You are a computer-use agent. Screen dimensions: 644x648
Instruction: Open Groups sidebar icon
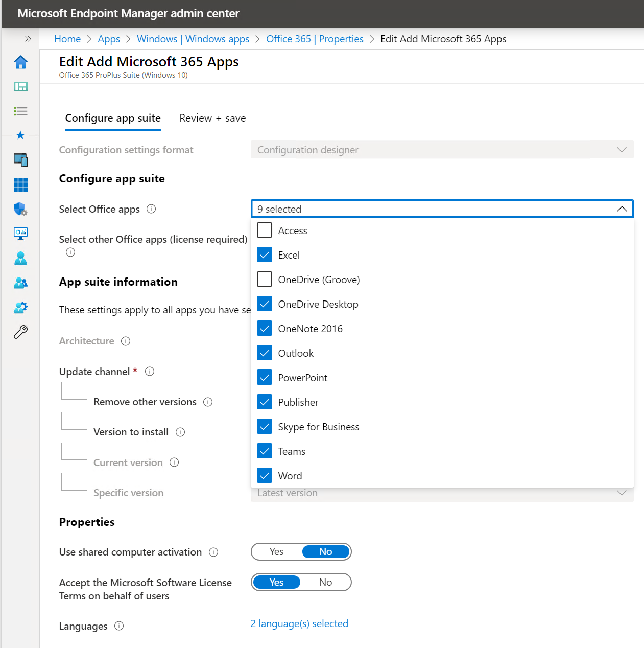coord(20,283)
